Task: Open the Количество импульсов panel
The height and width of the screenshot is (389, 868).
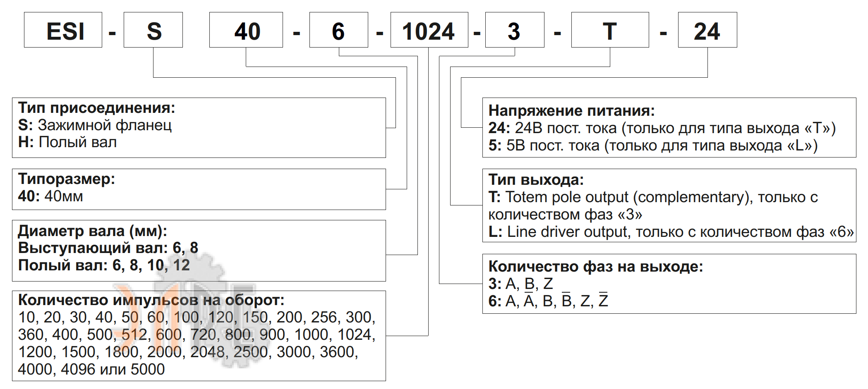Action: 199,334
